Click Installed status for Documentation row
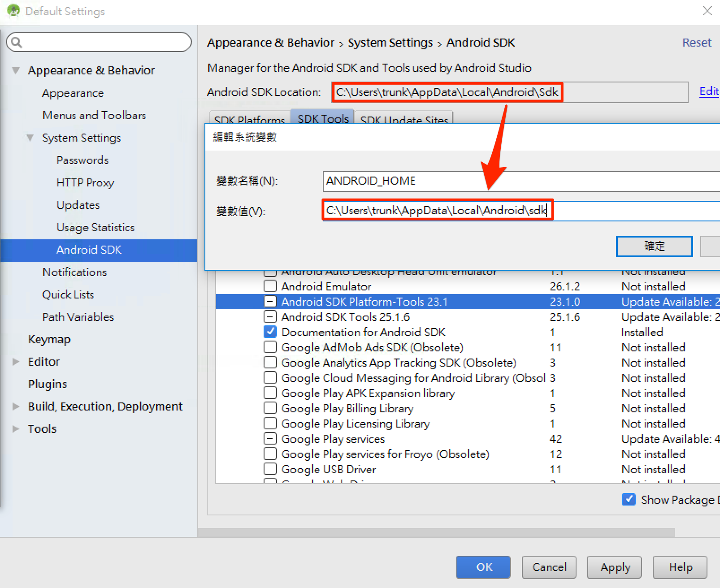The height and width of the screenshot is (588, 720). point(642,332)
